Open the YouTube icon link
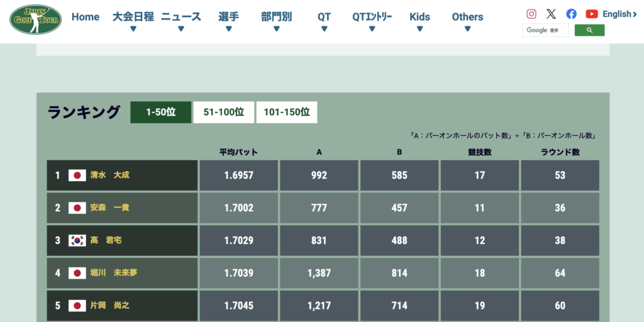Screen dimensions: 644x322 click(591, 14)
